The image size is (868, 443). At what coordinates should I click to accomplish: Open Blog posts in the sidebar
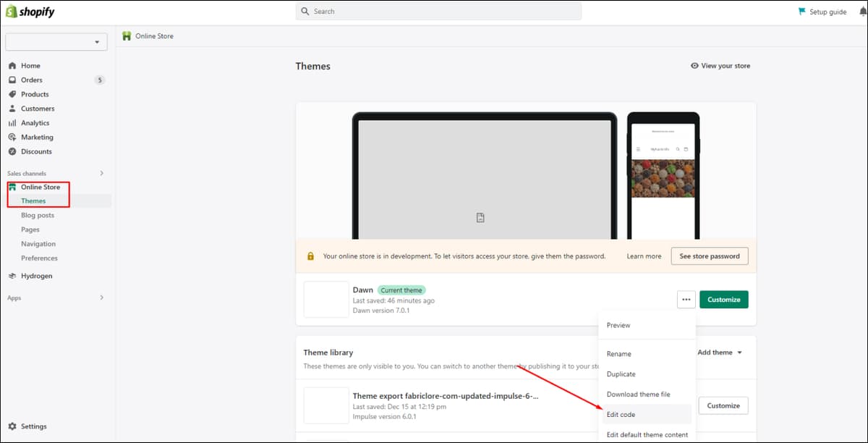pos(38,216)
